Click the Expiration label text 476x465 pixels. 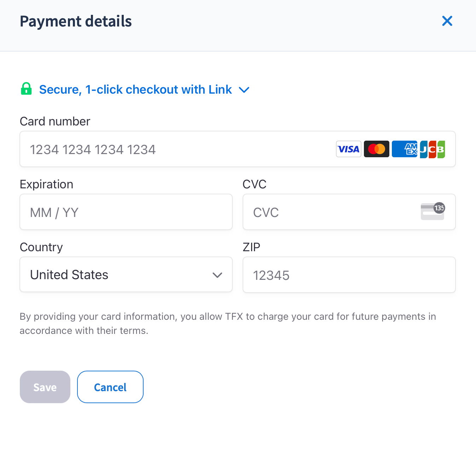[46, 184]
